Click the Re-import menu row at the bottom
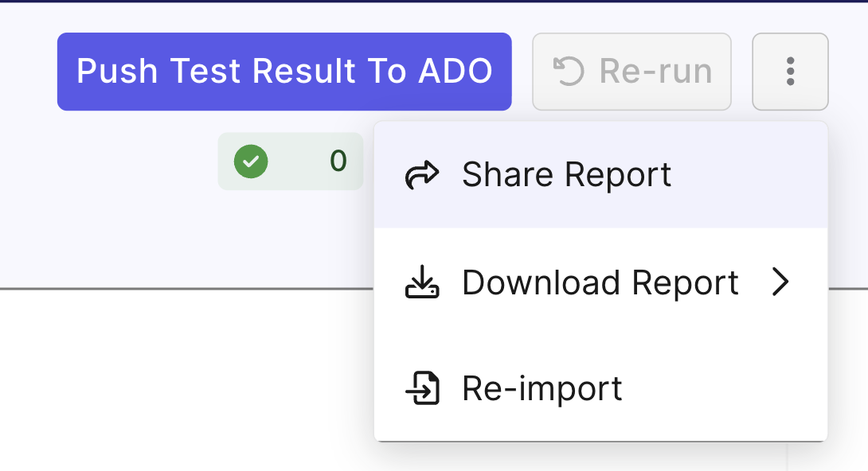 pyautogui.click(x=542, y=388)
